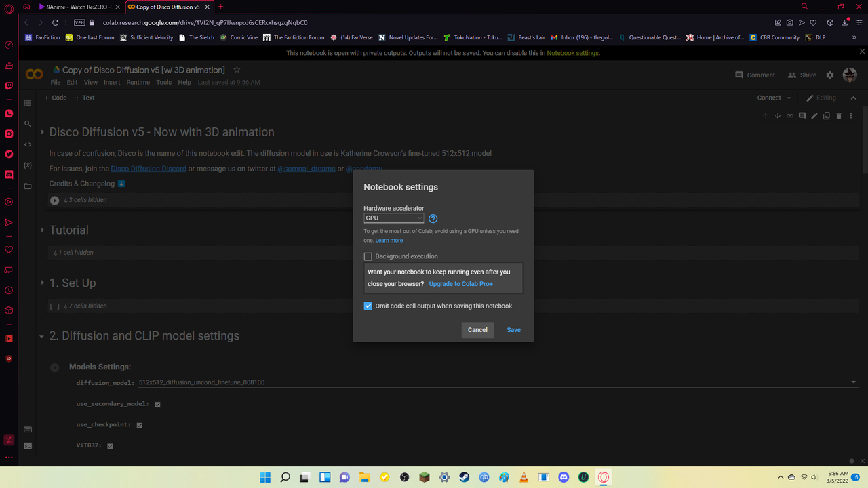Click Save in Notebook settings dialog

pos(514,330)
